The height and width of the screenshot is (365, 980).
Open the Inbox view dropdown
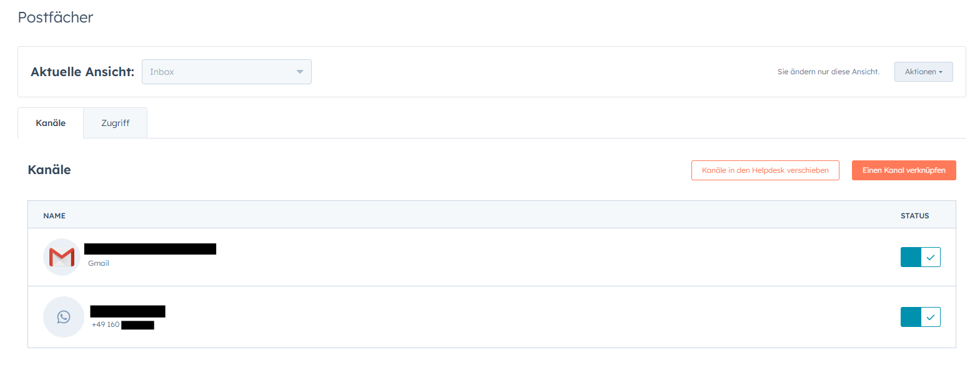click(226, 72)
